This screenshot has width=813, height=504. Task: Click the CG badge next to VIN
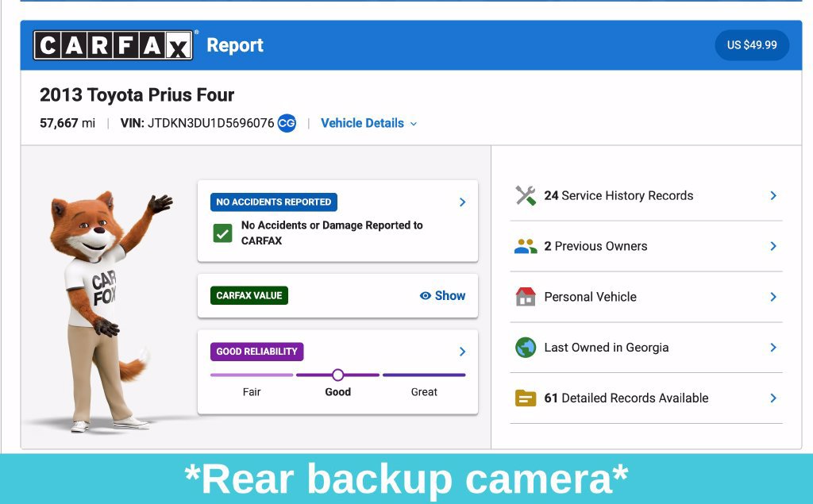[287, 123]
